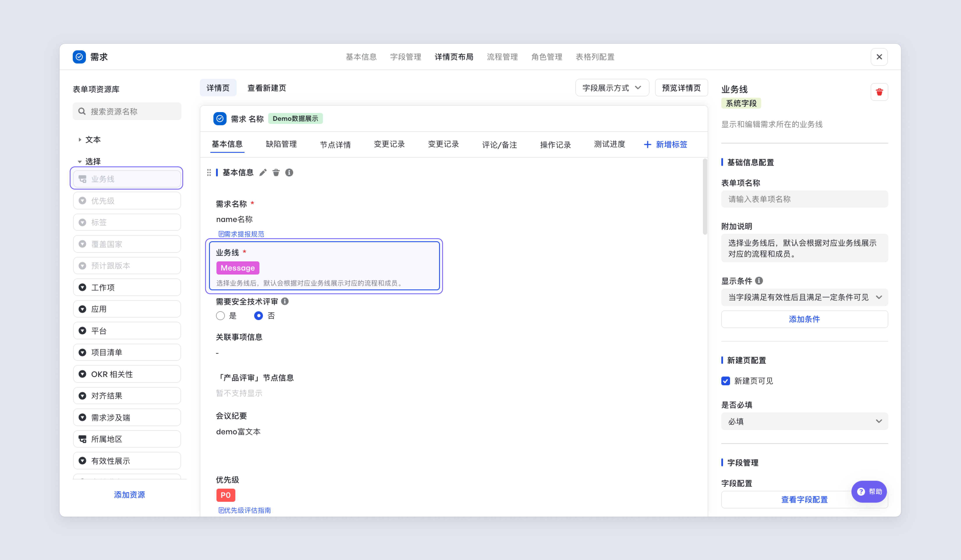
Task: Click the 添加条件 button
Action: click(805, 319)
